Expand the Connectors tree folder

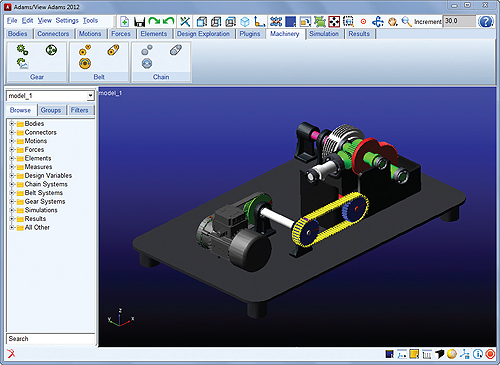pos(12,132)
